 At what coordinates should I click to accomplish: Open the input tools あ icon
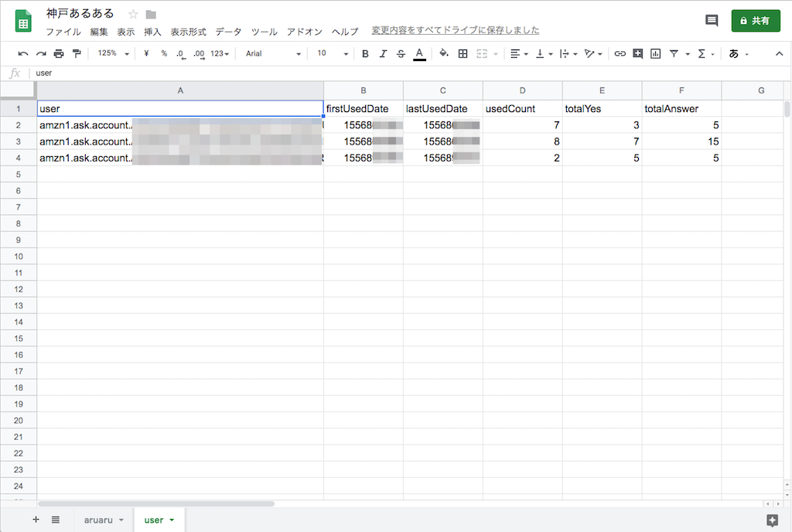[x=734, y=53]
